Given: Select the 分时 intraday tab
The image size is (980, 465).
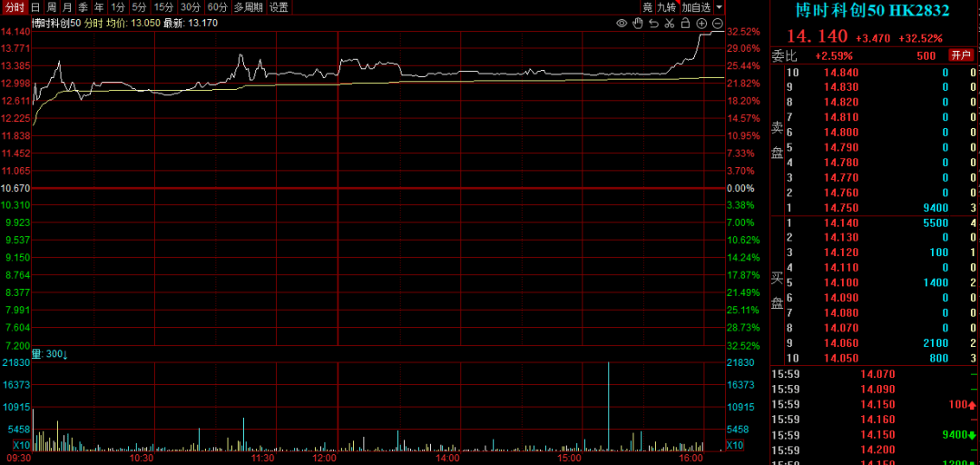Looking at the screenshot, I should (15, 7).
